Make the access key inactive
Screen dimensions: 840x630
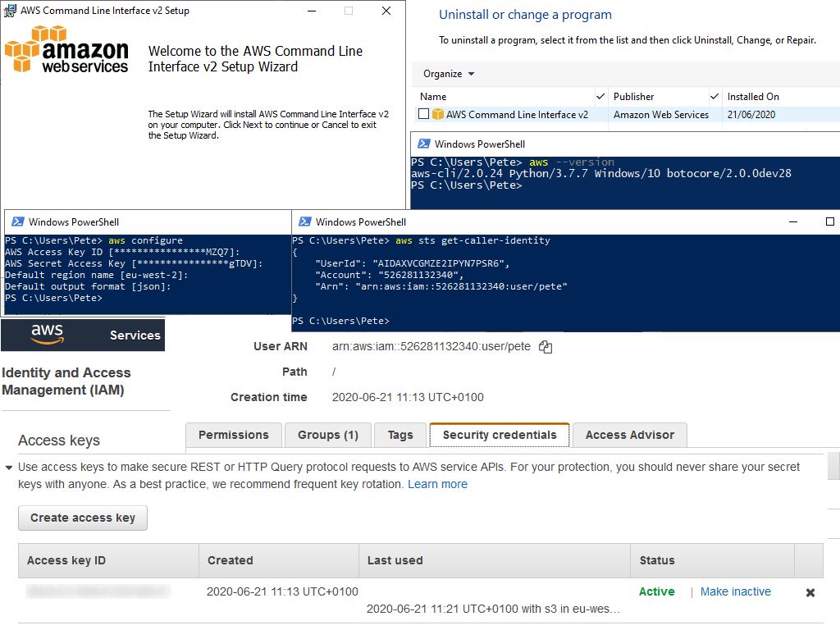[735, 591]
